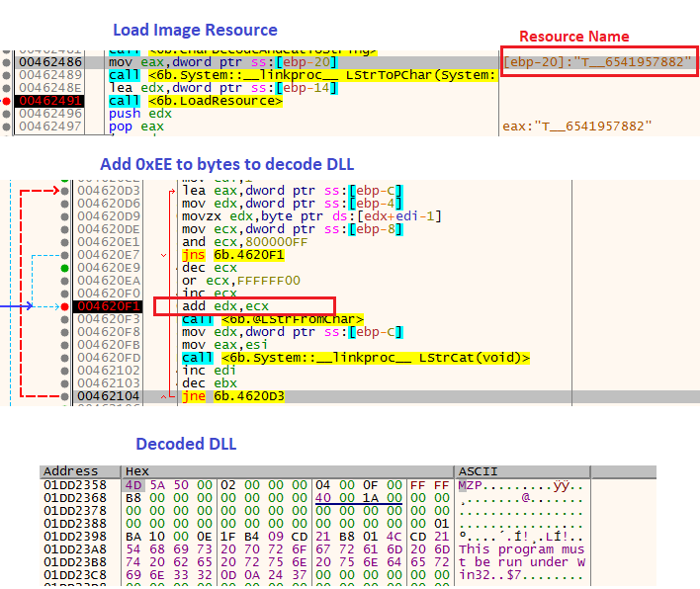The width and height of the screenshot is (700, 589).
Task: Select address 004620D9 row
Action: pos(109,216)
